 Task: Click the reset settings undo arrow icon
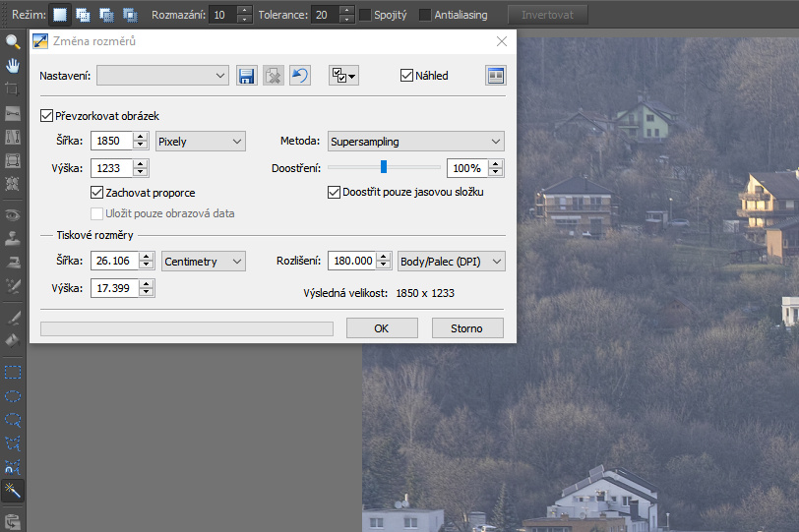tap(300, 76)
